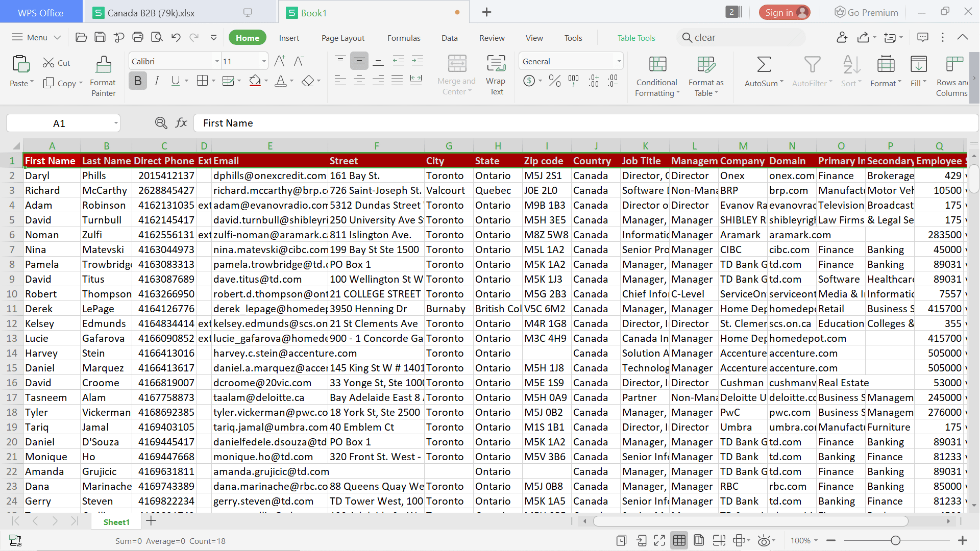Click the Home ribbon tab
Screen dimensions: 980x551
click(247, 37)
